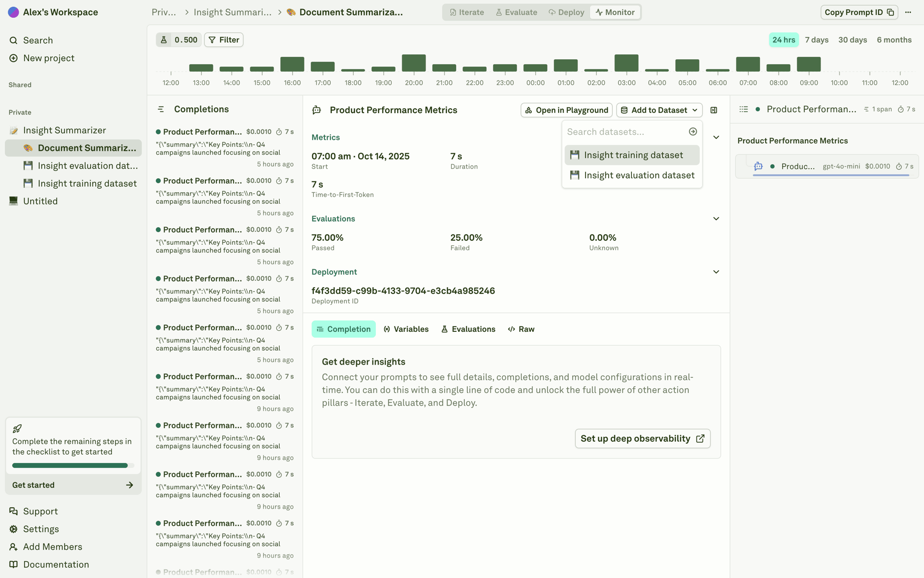The image size is (924, 578).
Task: Select the Completion tab
Action: [344, 329]
